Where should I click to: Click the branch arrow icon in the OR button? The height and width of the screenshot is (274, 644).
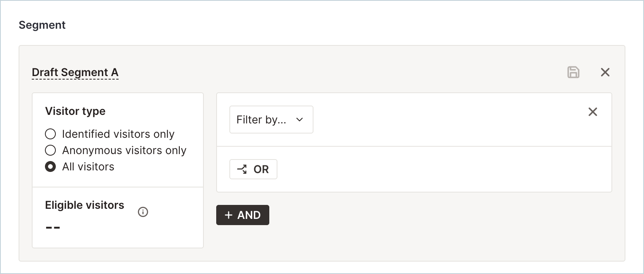[x=242, y=169]
